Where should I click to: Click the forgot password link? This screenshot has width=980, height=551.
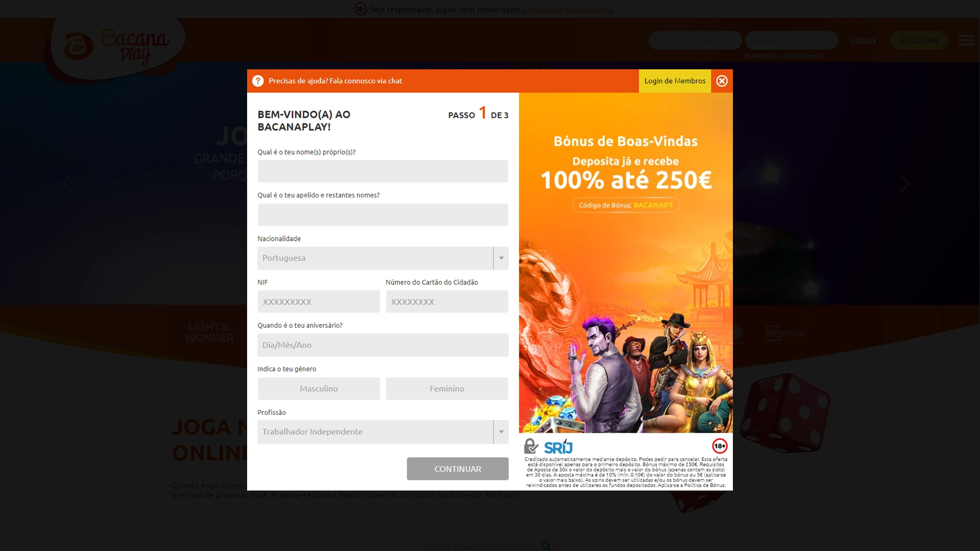pyautogui.click(x=784, y=55)
